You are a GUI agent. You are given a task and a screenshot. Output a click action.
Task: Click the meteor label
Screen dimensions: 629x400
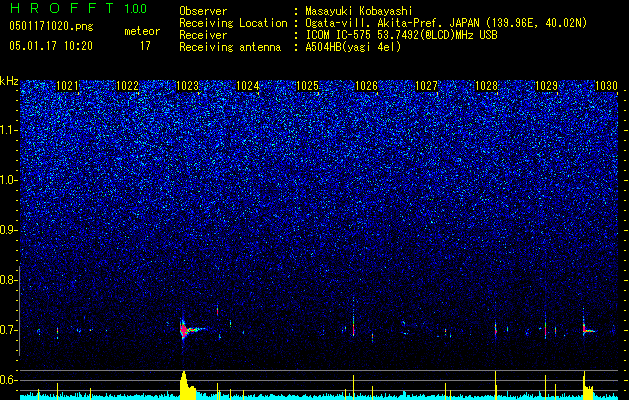(142, 31)
